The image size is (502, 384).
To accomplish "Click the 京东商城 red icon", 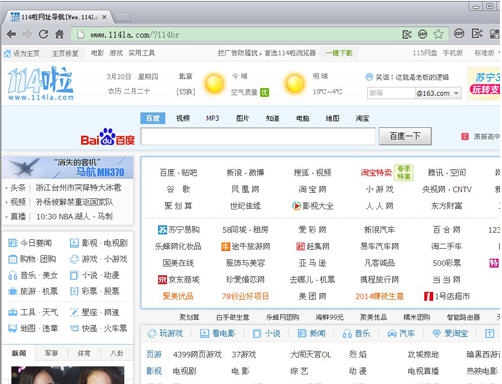I will (162, 279).
